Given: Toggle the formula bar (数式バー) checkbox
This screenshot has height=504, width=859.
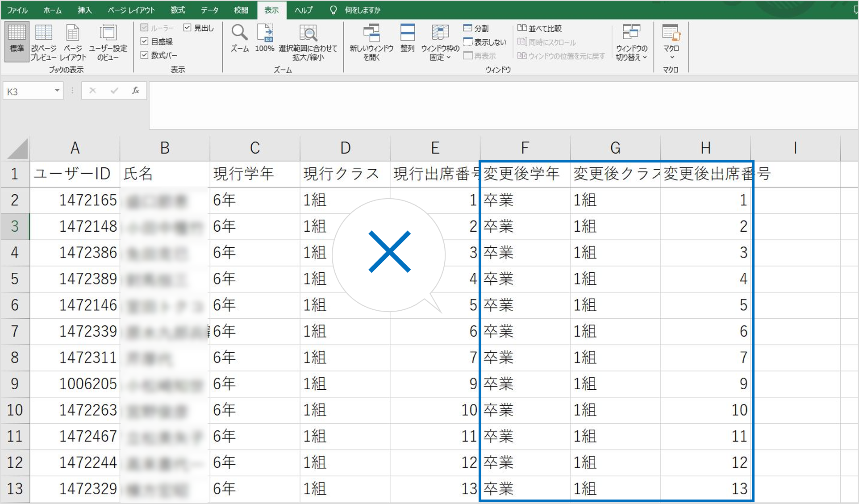Looking at the screenshot, I should [144, 55].
